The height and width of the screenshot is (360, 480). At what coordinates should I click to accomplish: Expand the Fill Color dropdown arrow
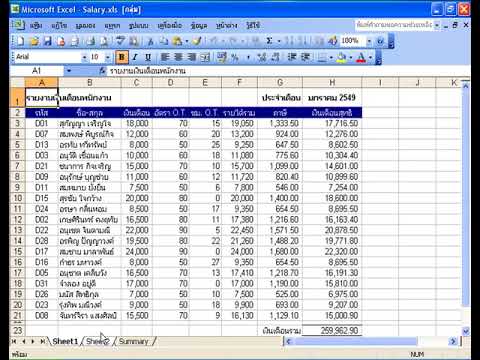351,57
